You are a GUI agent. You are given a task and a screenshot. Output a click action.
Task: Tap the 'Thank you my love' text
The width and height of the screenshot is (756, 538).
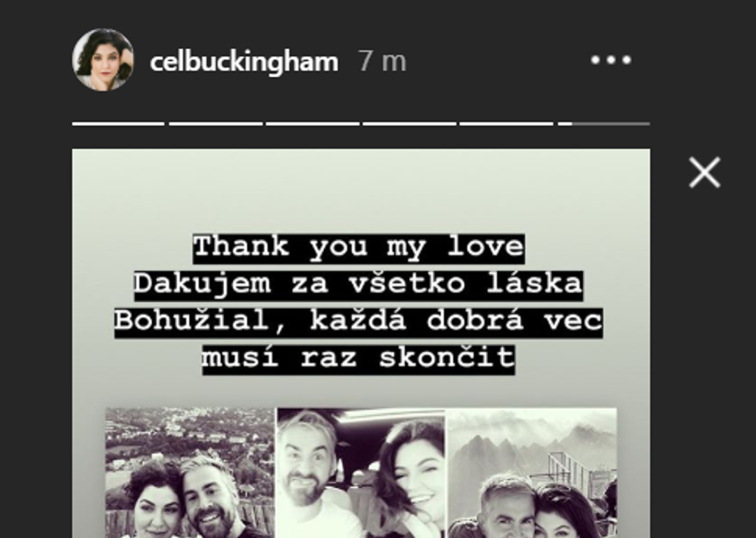click(x=358, y=248)
